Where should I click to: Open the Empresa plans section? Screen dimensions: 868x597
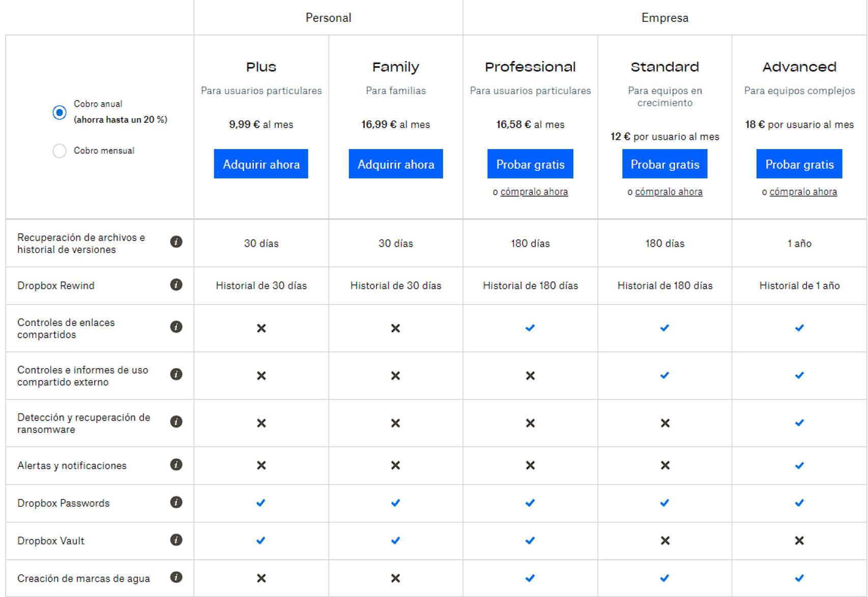click(x=665, y=17)
